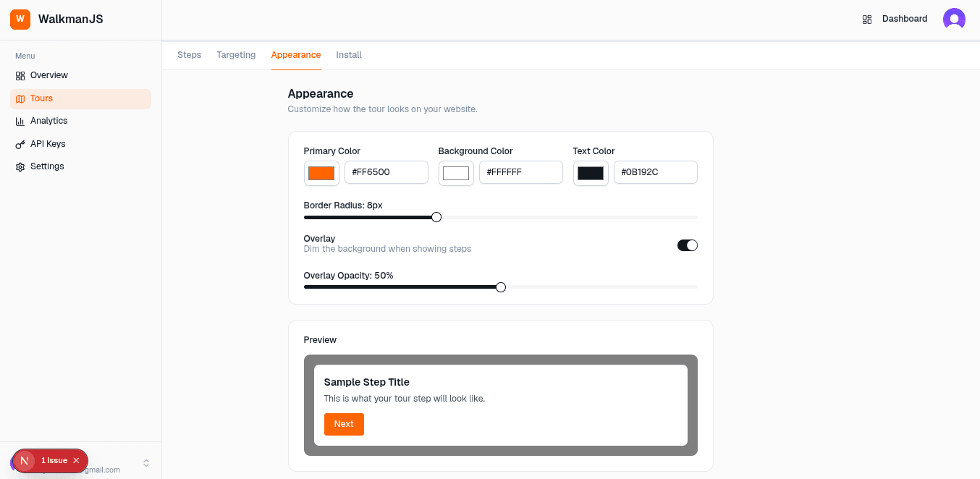Open the Primary Color swatch picker
The image size is (980, 479).
click(321, 172)
